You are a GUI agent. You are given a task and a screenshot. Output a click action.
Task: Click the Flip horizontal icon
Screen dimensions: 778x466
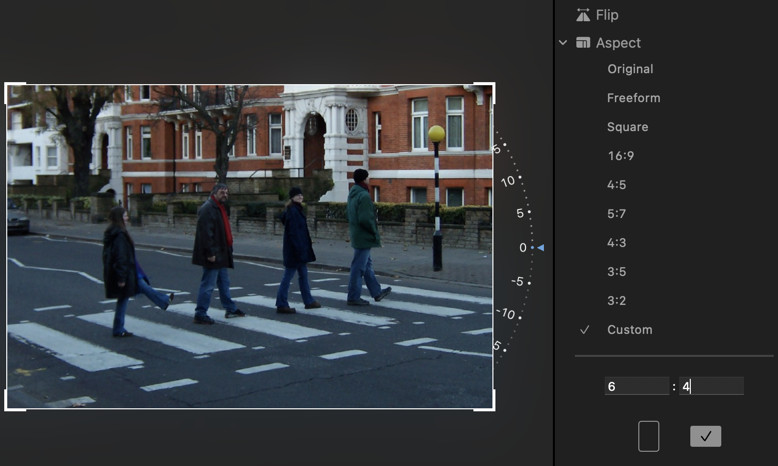pyautogui.click(x=583, y=15)
